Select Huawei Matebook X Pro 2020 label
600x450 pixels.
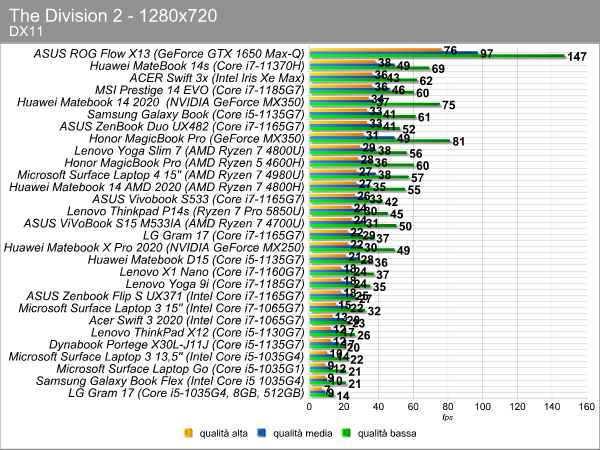[x=154, y=248]
